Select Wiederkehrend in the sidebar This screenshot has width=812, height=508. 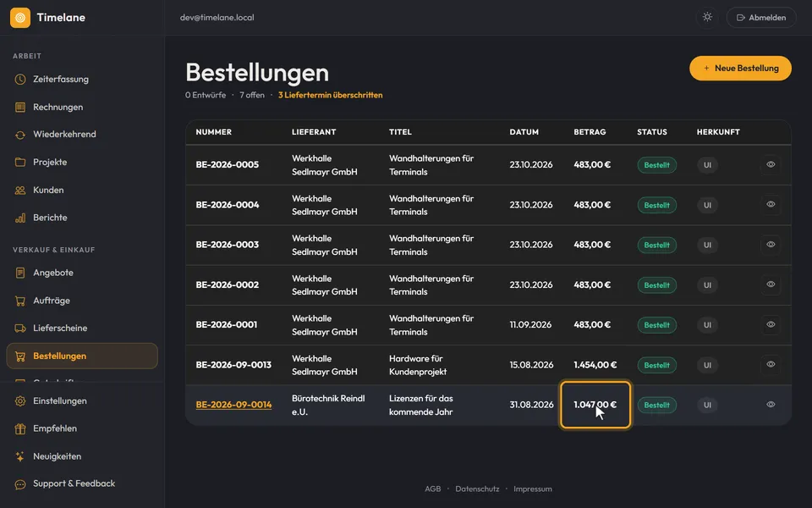tap(82, 135)
